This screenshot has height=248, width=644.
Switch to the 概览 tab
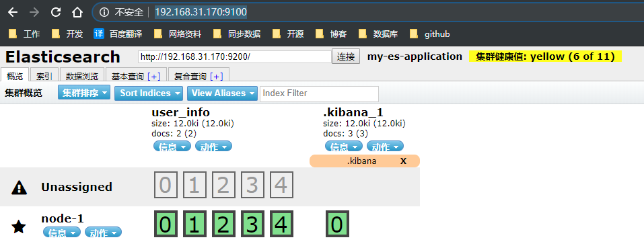tap(15, 76)
